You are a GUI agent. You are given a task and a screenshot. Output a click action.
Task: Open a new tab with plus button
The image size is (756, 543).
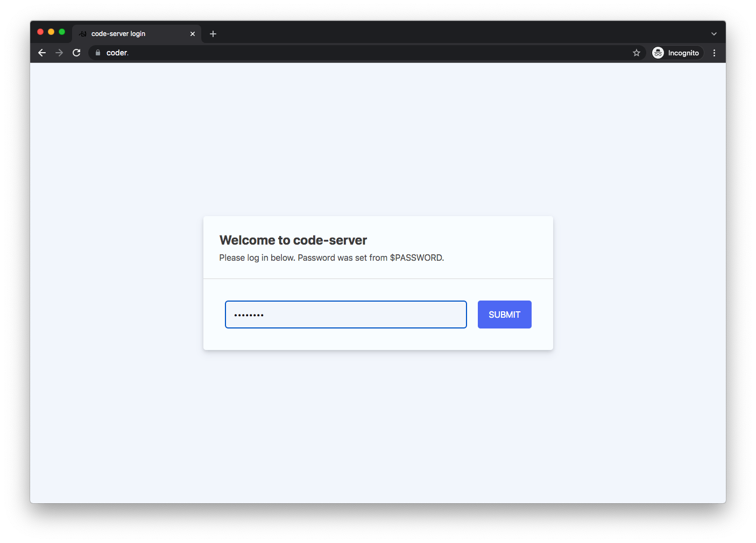coord(213,34)
